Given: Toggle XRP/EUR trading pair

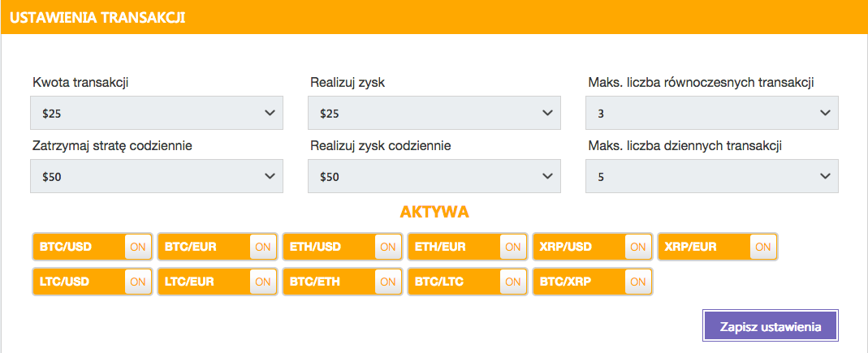Looking at the screenshot, I should tap(762, 247).
